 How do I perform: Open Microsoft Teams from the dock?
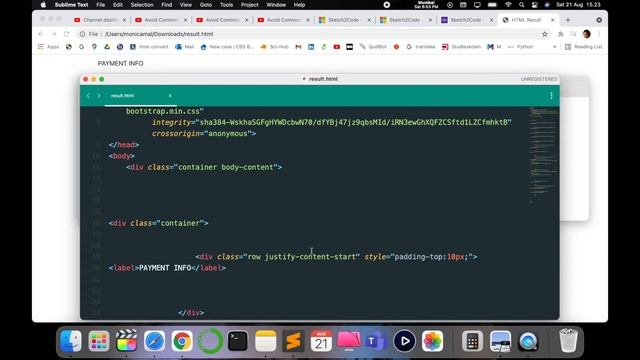(376, 341)
